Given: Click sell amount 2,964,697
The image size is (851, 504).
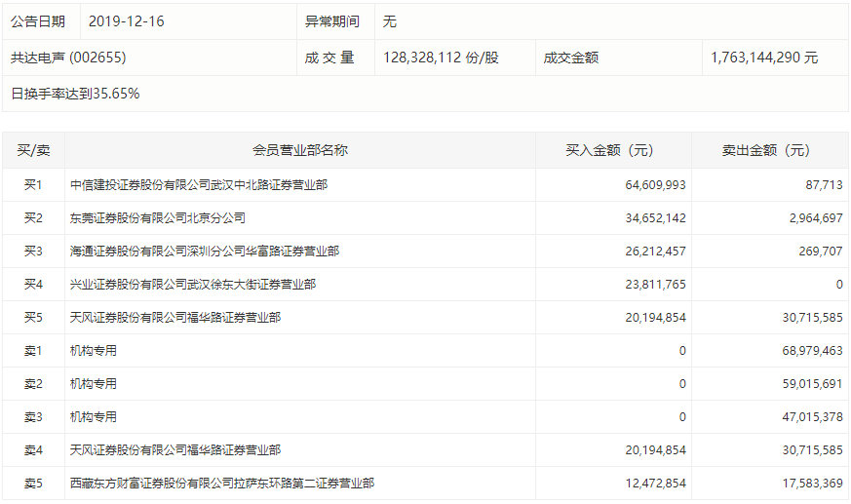Looking at the screenshot, I should coord(816,218).
